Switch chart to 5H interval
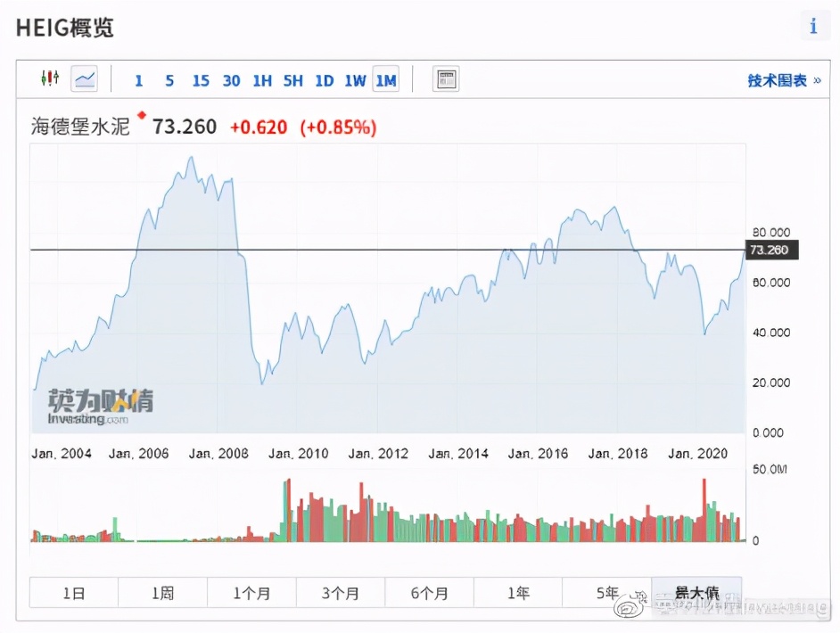The width and height of the screenshot is (840, 633). point(292,80)
